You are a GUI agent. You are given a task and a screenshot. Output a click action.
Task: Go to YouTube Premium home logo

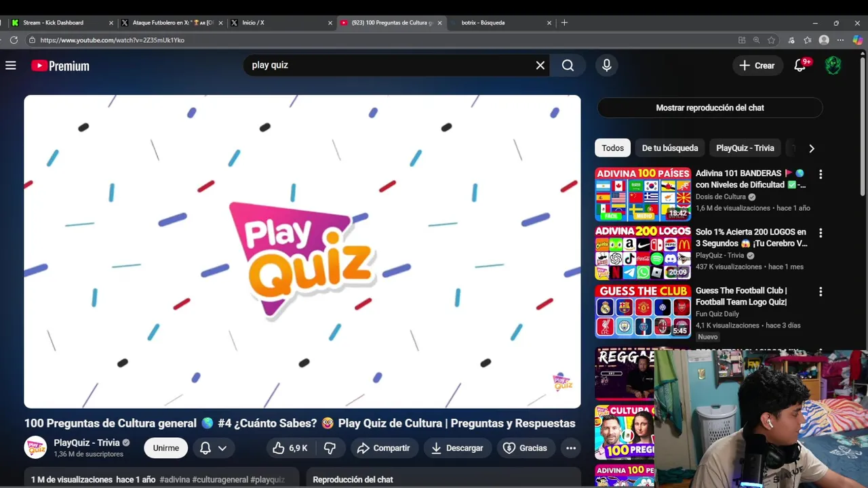[x=60, y=66]
